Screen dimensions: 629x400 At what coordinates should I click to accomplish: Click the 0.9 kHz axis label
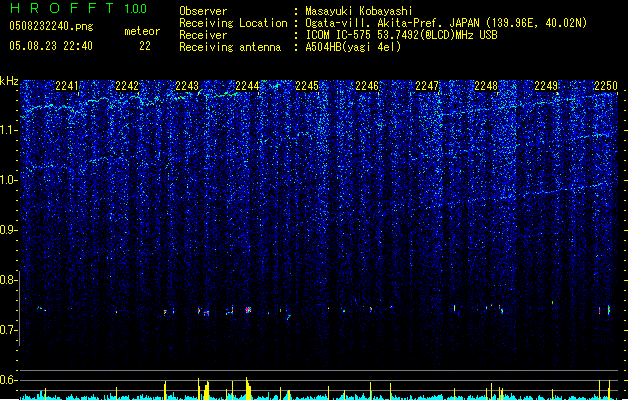tap(9, 230)
